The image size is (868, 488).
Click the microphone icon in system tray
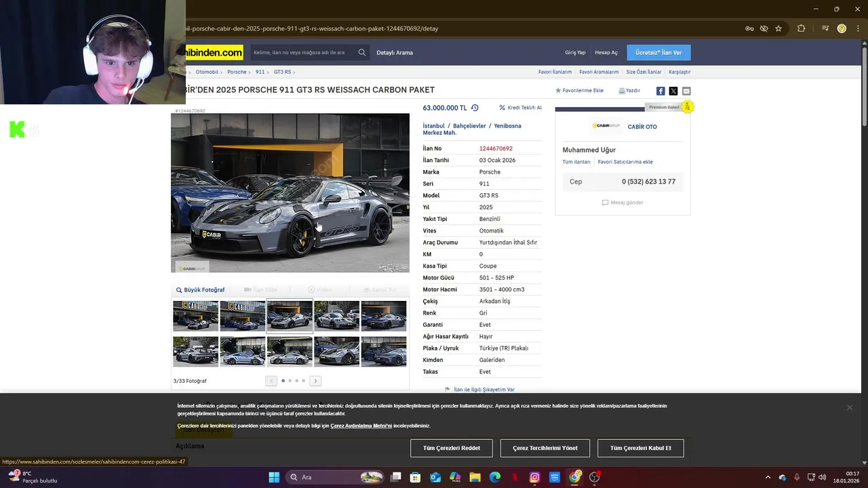point(797,477)
